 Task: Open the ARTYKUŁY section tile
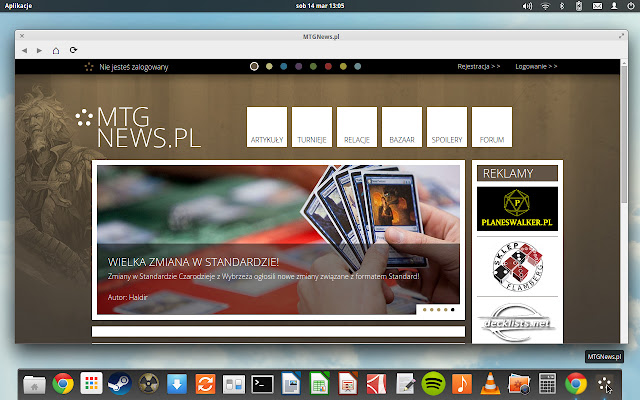point(267,127)
